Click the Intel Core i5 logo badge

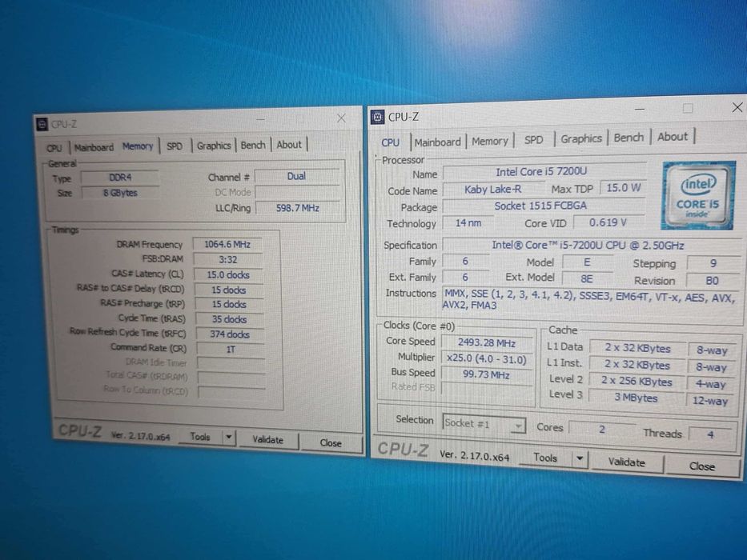tap(697, 196)
